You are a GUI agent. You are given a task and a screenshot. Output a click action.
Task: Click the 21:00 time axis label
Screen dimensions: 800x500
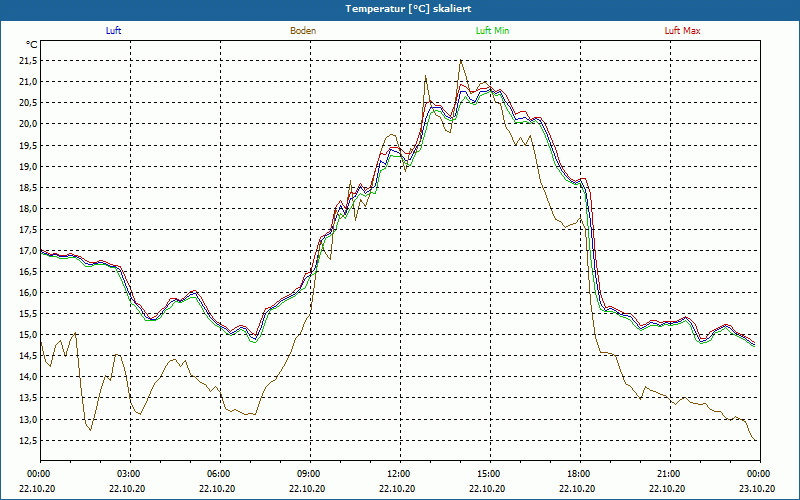coord(670,474)
